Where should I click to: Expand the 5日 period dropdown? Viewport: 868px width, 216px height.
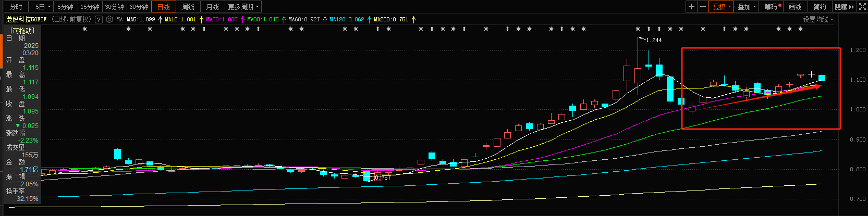pyautogui.click(x=42, y=7)
